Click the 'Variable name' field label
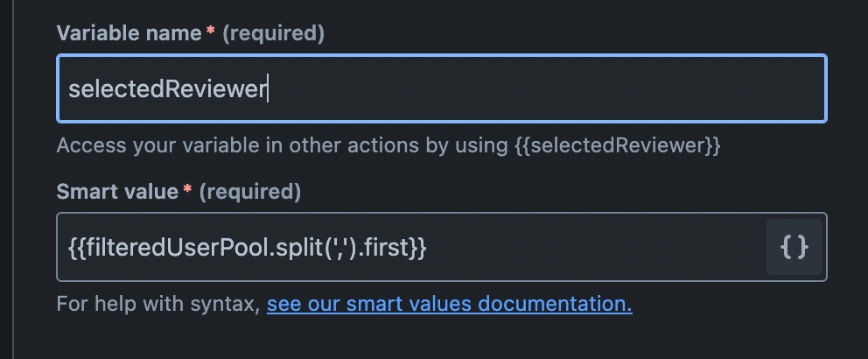 coord(129,34)
